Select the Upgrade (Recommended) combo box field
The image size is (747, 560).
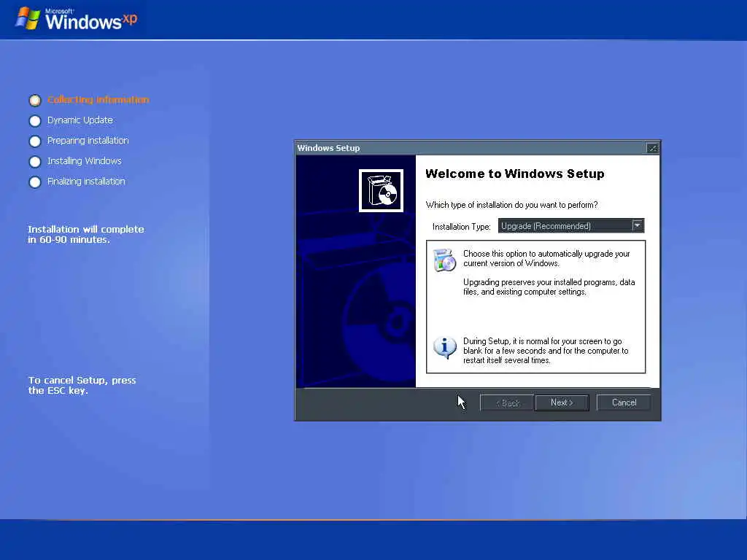[x=570, y=226]
